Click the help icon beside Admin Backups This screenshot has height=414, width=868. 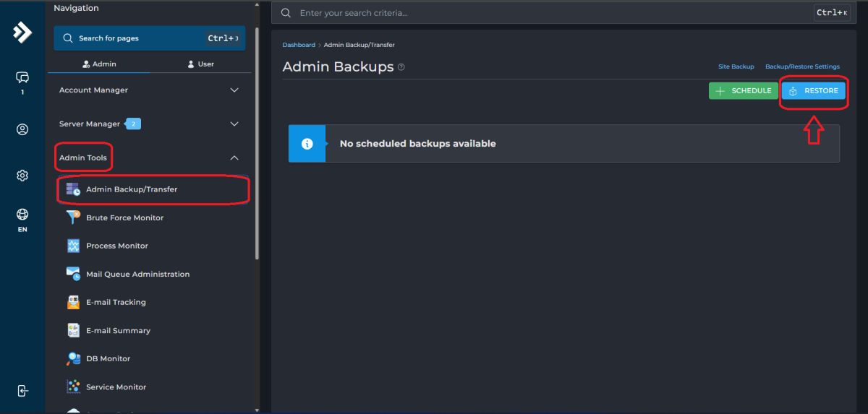[401, 67]
